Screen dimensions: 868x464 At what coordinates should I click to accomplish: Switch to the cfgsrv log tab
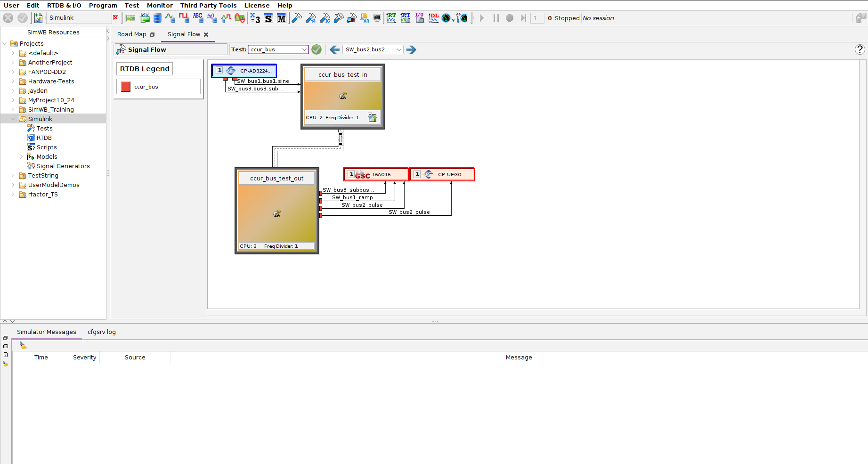point(101,332)
